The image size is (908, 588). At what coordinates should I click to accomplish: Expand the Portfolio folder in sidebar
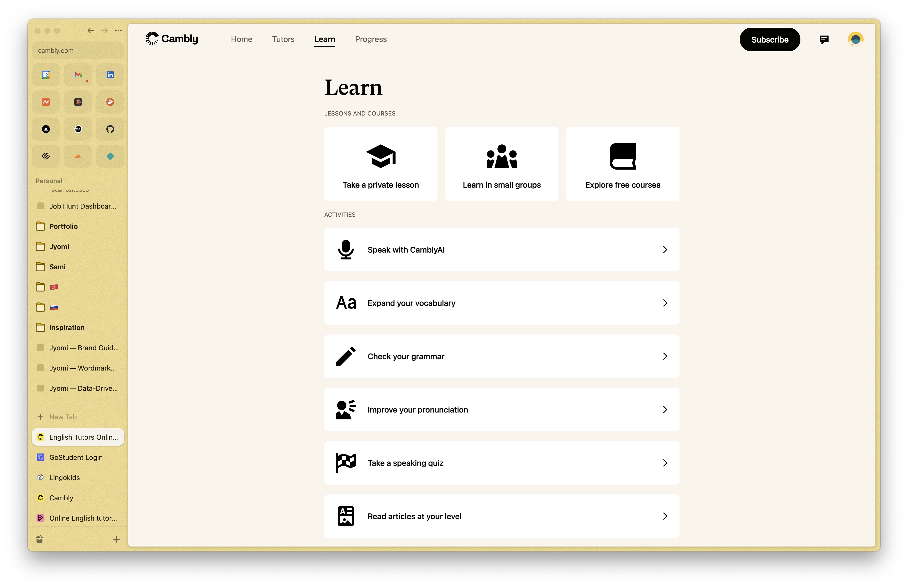pyautogui.click(x=63, y=226)
